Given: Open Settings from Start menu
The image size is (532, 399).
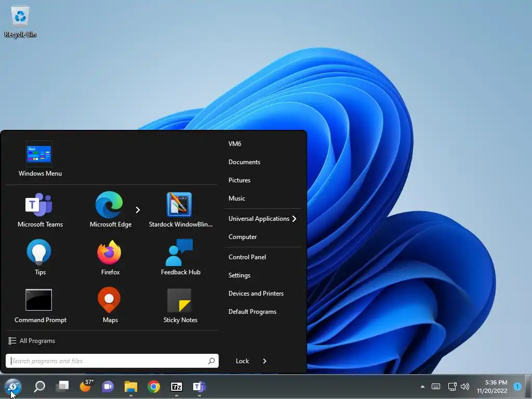Looking at the screenshot, I should [x=239, y=275].
